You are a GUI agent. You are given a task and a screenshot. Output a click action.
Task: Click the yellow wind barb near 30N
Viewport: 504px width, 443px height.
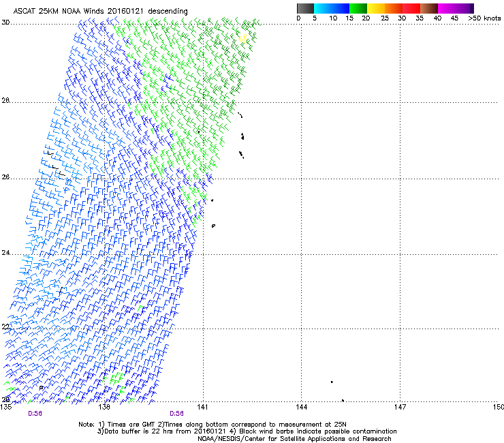pyautogui.click(x=243, y=39)
